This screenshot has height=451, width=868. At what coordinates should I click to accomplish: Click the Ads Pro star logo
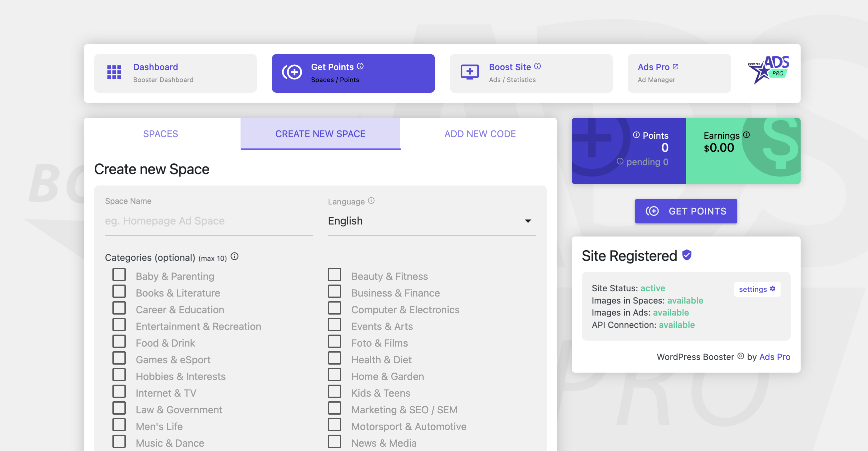coord(768,70)
